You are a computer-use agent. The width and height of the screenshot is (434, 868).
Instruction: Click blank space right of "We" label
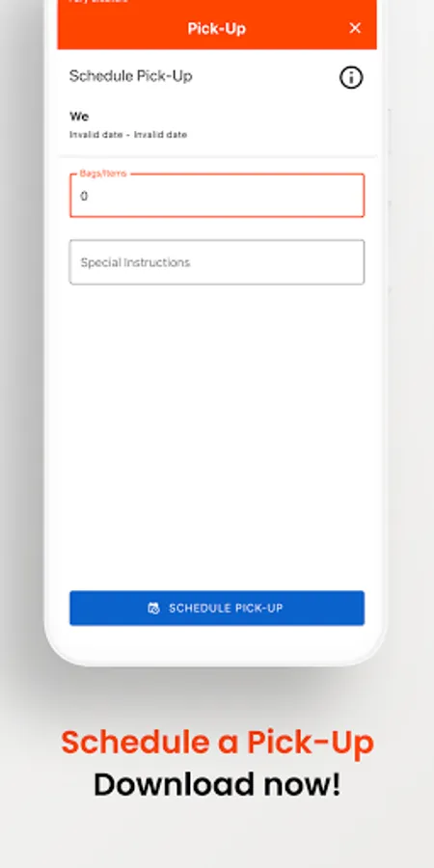click(222, 117)
